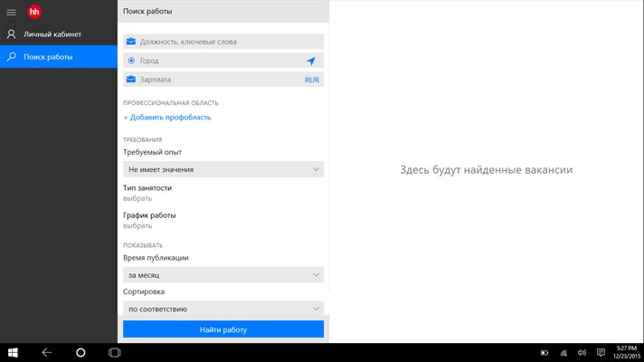Open the notification center icon
This screenshot has height=362, width=644.
coord(599,352)
